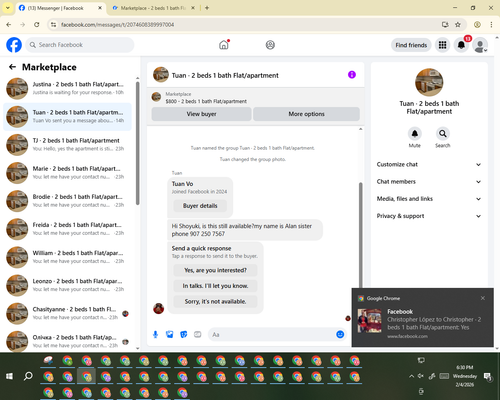
Task: Open the Home feed icon
Action: pyautogui.click(x=224, y=45)
